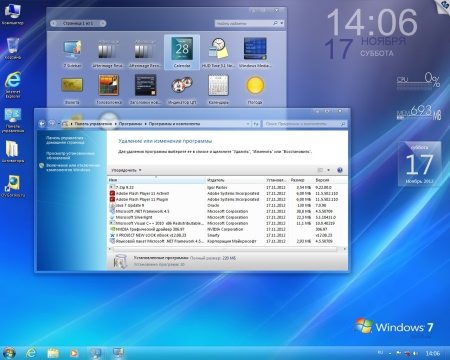This screenshot has width=450, height=360.
Task: Open the Упорядочить dropdown menu
Action: pyautogui.click(x=127, y=170)
